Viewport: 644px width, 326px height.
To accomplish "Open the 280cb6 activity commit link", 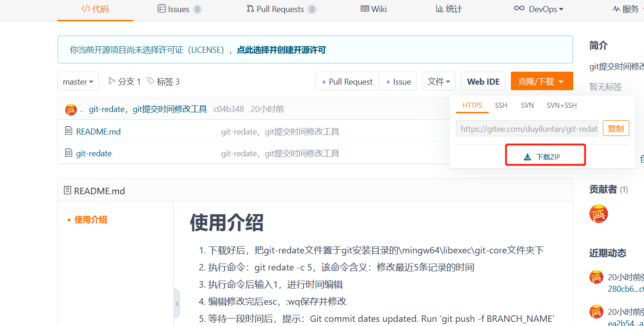I will point(626,289).
